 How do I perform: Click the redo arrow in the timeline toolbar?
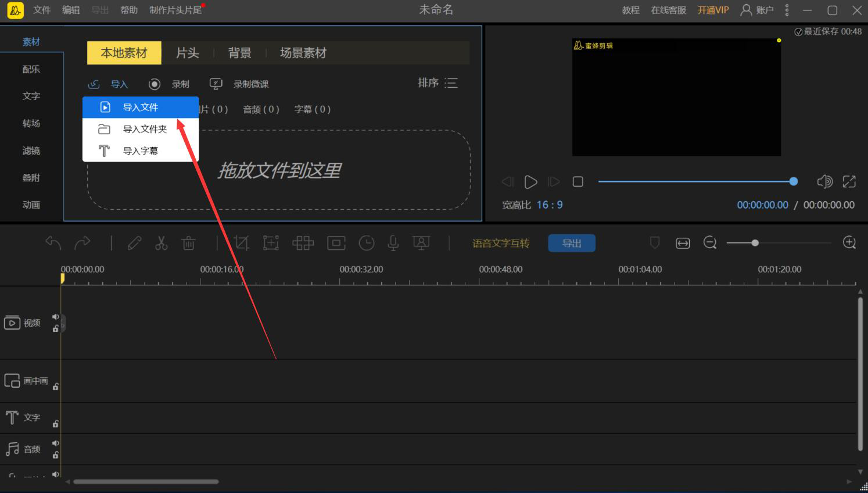83,243
